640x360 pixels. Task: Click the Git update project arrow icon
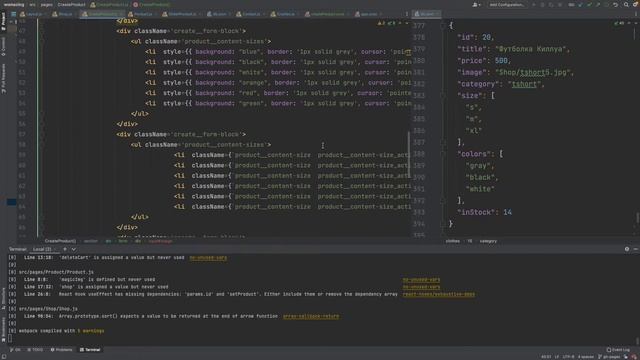[580, 5]
